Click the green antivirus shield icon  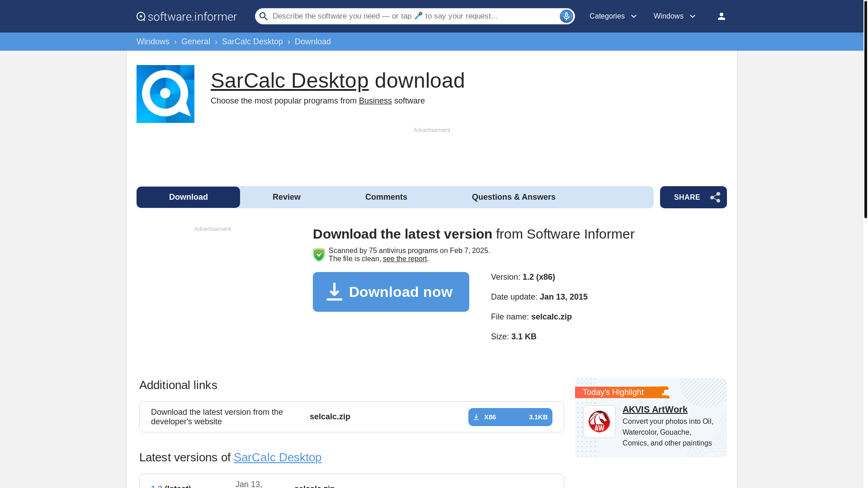pos(319,255)
